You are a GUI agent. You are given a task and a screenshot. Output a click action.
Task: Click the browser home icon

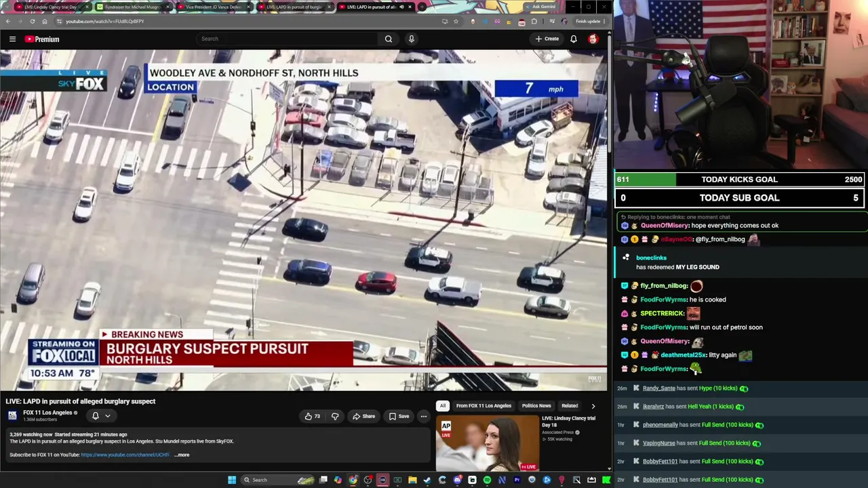(x=45, y=21)
